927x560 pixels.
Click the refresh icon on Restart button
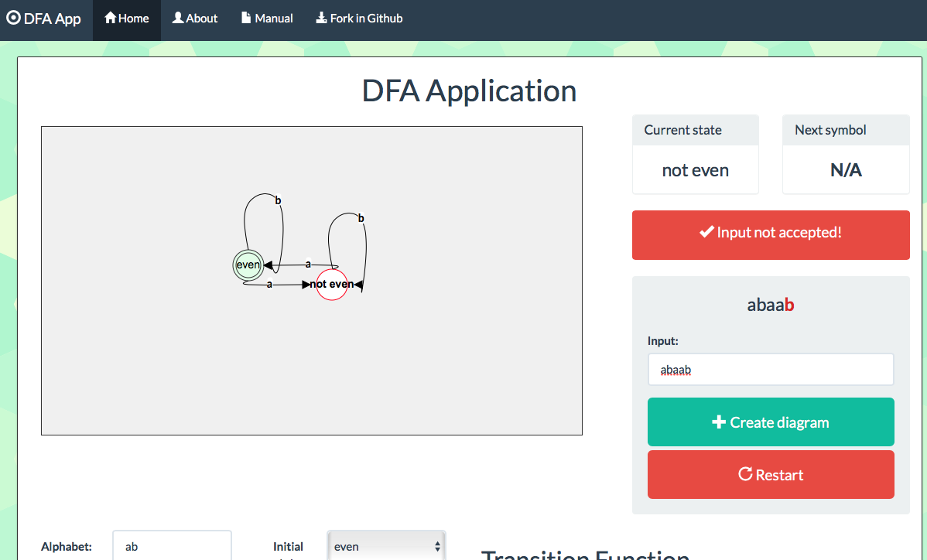pos(745,474)
